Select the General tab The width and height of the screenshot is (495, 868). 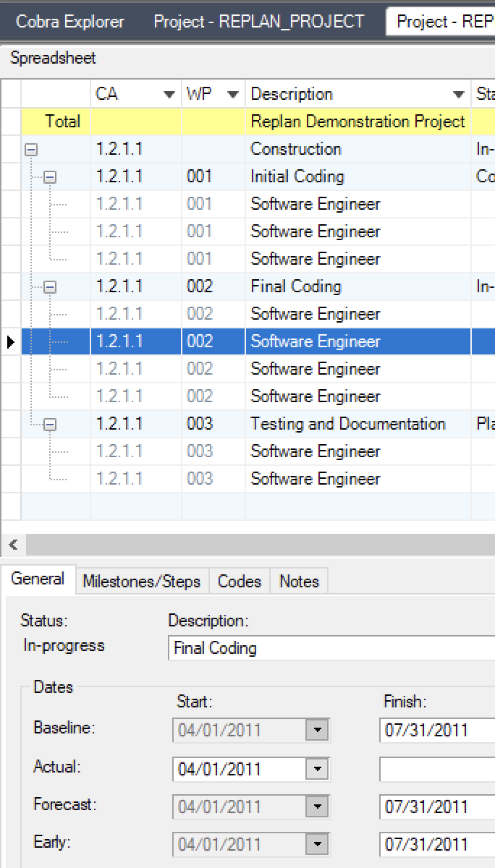[x=38, y=579]
